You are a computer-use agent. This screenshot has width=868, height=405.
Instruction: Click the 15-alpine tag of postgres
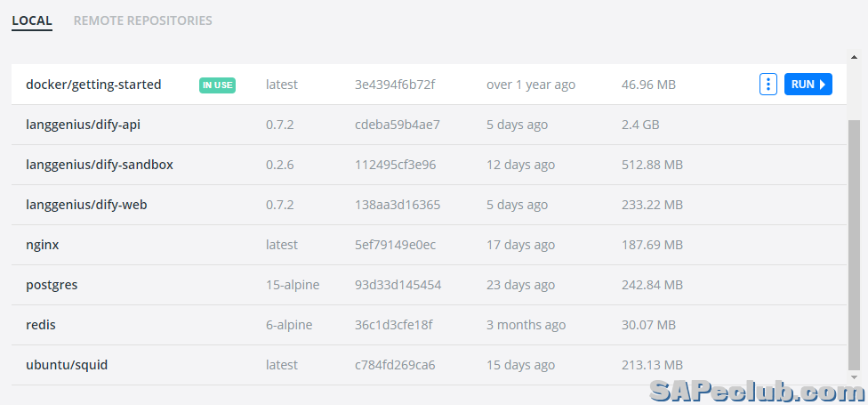[292, 285]
